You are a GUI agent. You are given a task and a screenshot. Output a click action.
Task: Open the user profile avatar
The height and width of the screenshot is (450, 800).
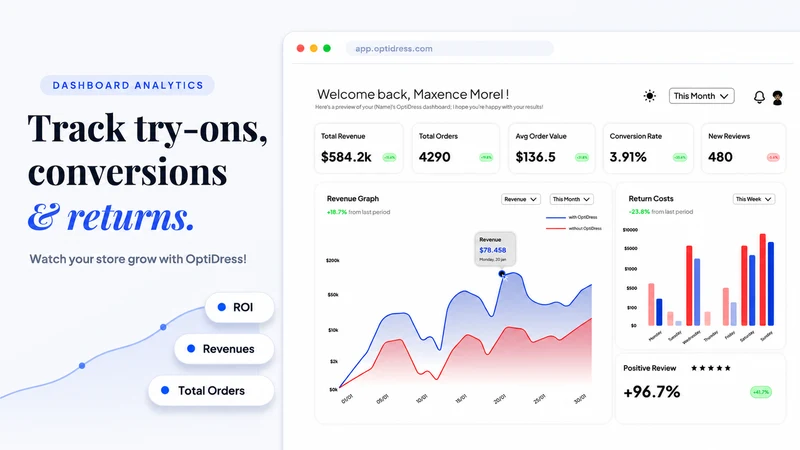click(x=778, y=97)
